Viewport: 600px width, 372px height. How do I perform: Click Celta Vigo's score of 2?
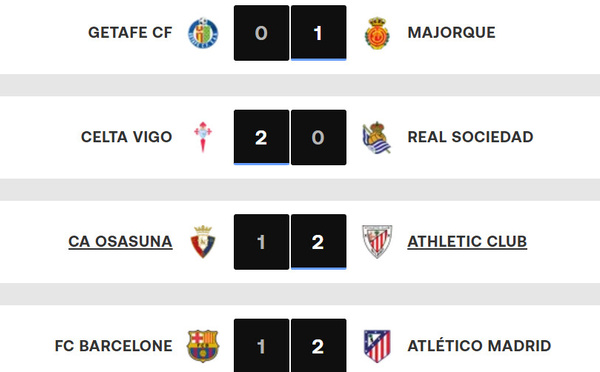pos(261,137)
